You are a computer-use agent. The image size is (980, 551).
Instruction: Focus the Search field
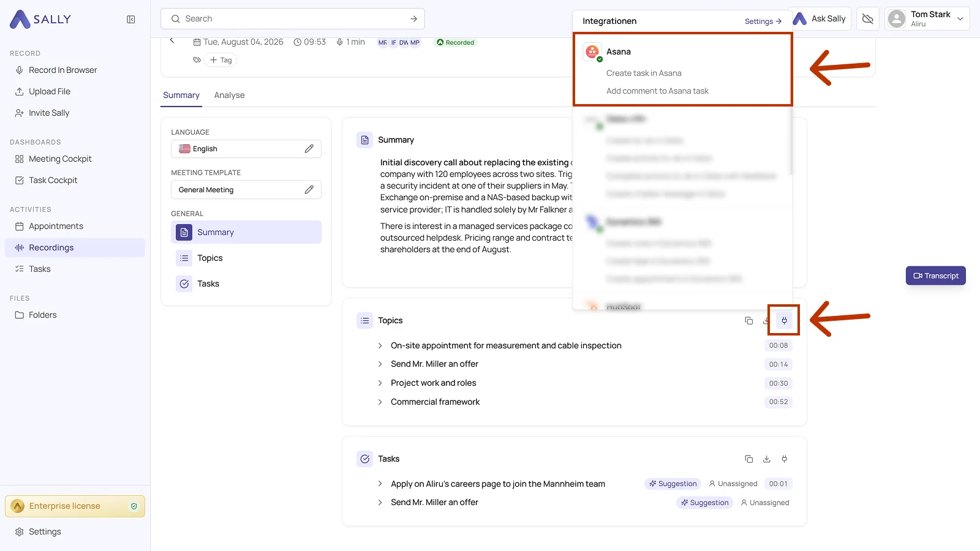coord(293,19)
